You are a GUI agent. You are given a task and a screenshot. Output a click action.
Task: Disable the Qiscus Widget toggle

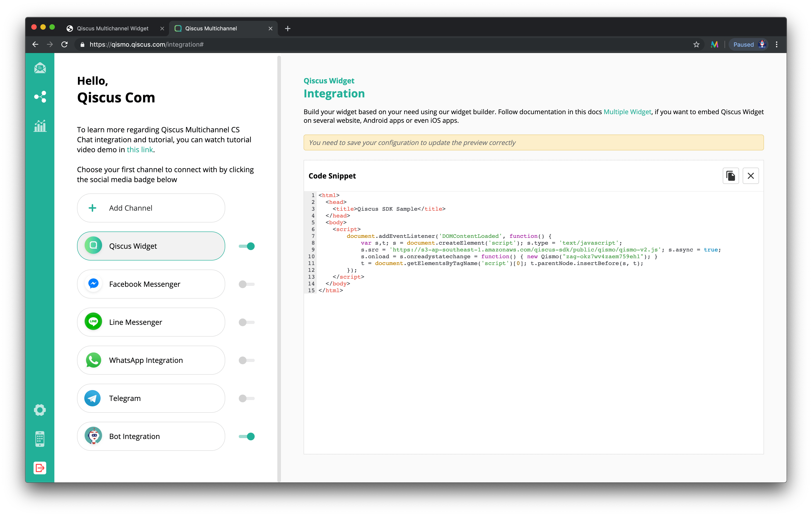click(246, 246)
